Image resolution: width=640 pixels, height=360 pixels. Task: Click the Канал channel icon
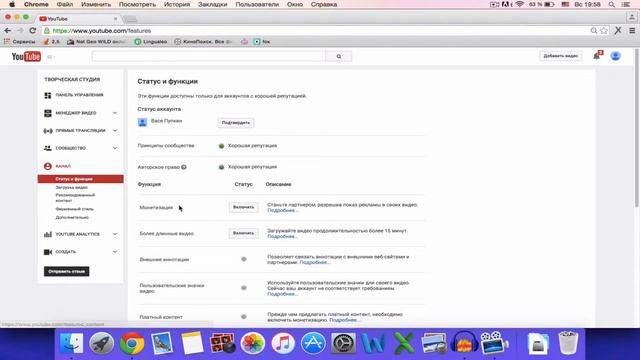click(x=48, y=166)
